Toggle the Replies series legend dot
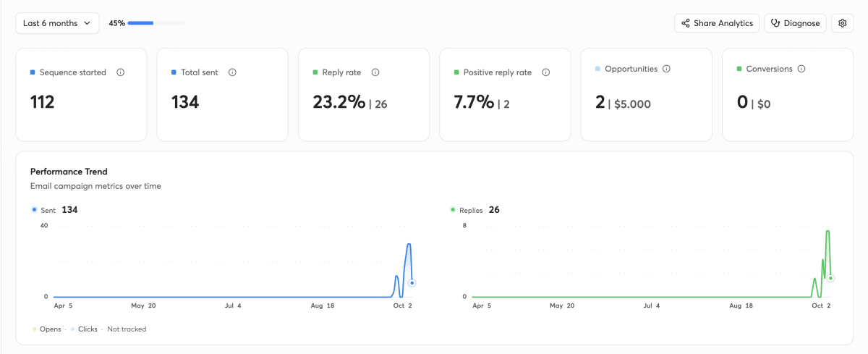The height and width of the screenshot is (354, 868). coord(453,210)
